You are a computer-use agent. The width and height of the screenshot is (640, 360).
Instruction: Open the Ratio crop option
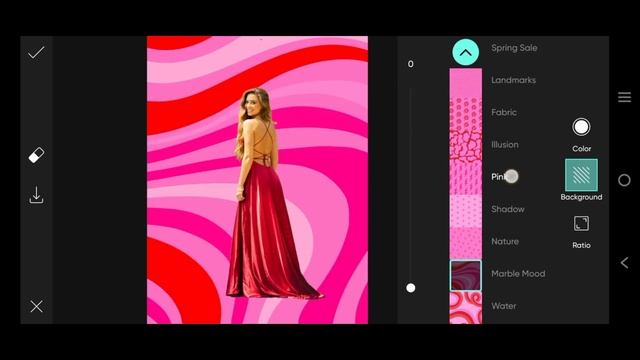(581, 231)
